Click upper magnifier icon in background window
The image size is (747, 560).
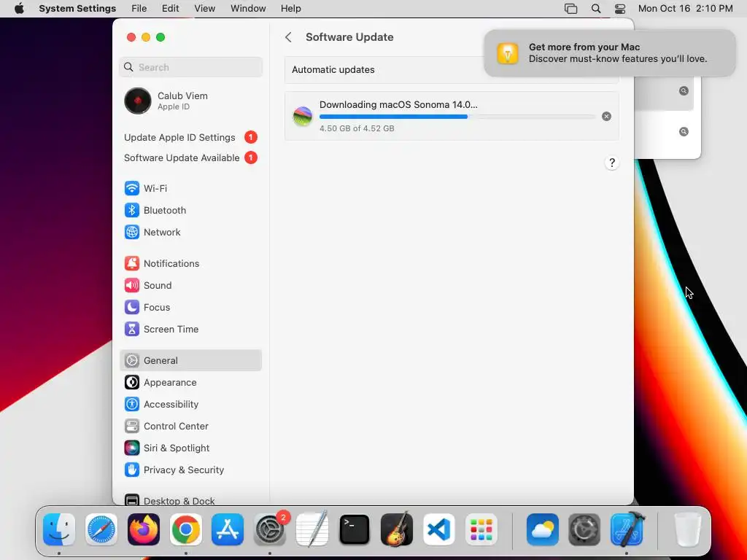(684, 90)
